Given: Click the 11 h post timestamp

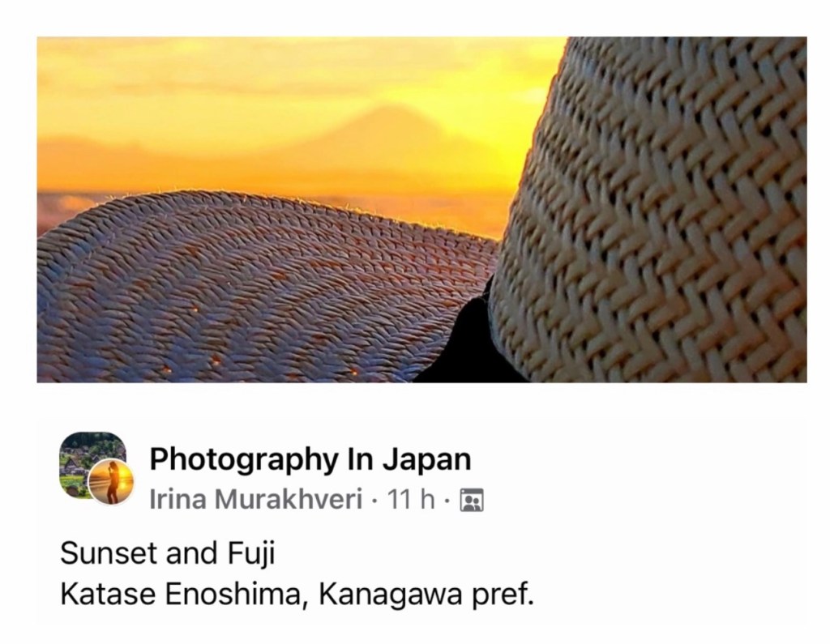Looking at the screenshot, I should click(x=411, y=499).
